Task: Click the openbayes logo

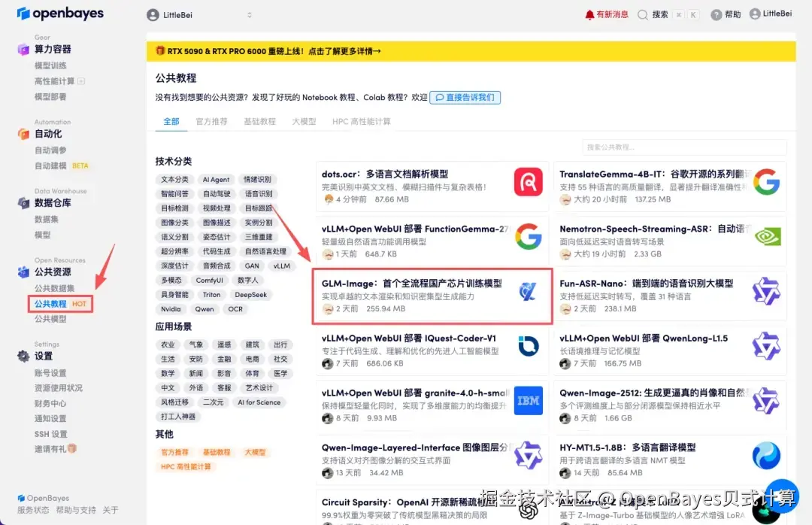Action: click(x=60, y=14)
